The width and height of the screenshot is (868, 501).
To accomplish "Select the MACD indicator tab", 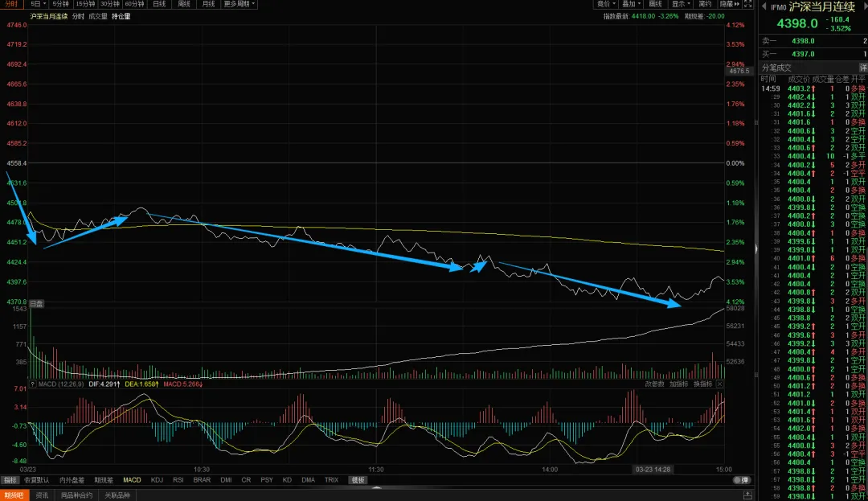I will click(x=132, y=480).
